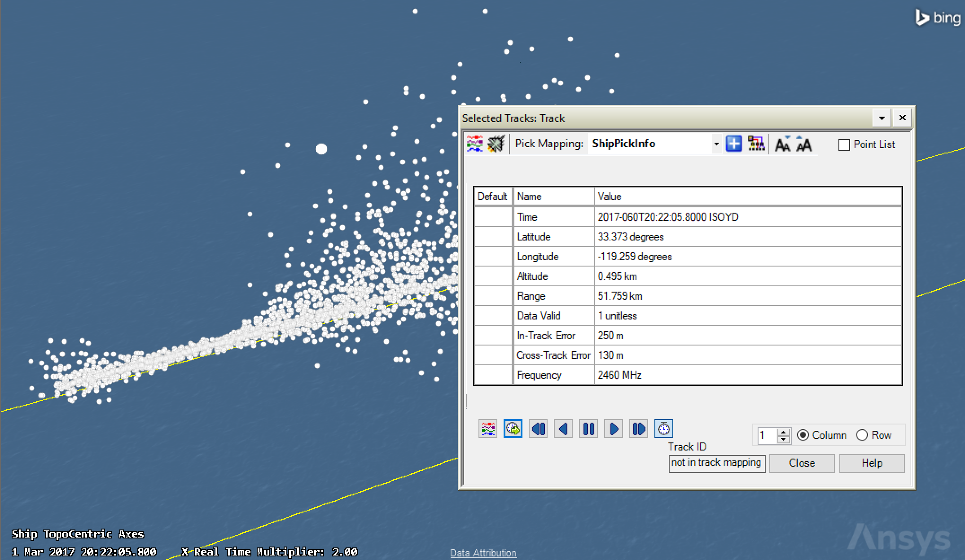Image resolution: width=965 pixels, height=560 pixels.
Task: Jump back to the first point
Action: coord(538,429)
